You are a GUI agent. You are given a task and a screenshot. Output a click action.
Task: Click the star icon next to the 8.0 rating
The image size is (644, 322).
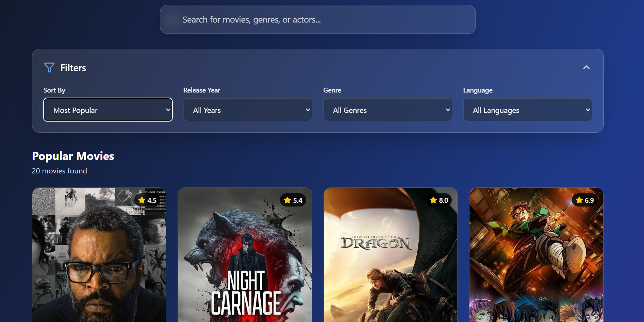[x=433, y=200]
